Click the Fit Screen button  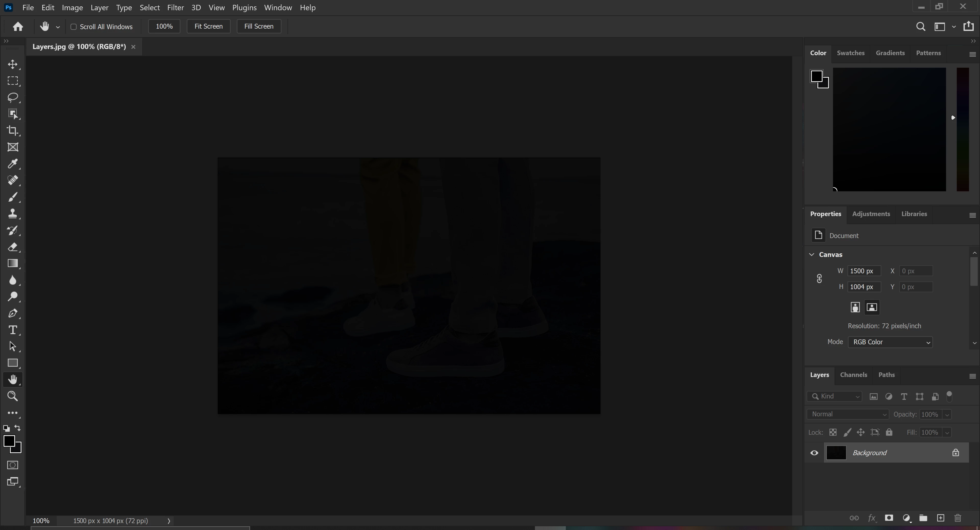pos(209,26)
